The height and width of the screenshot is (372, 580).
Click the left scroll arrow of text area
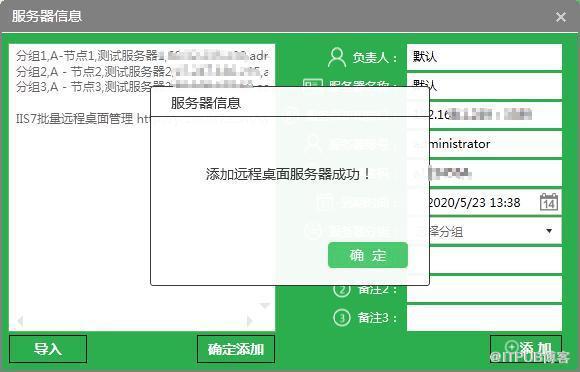point(20,321)
